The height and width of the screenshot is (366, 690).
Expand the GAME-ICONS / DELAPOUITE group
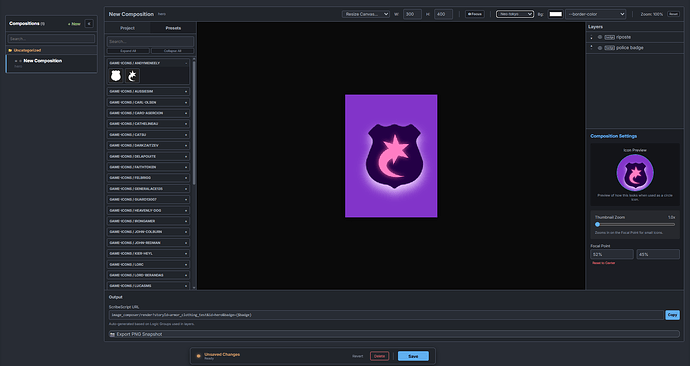[148, 157]
